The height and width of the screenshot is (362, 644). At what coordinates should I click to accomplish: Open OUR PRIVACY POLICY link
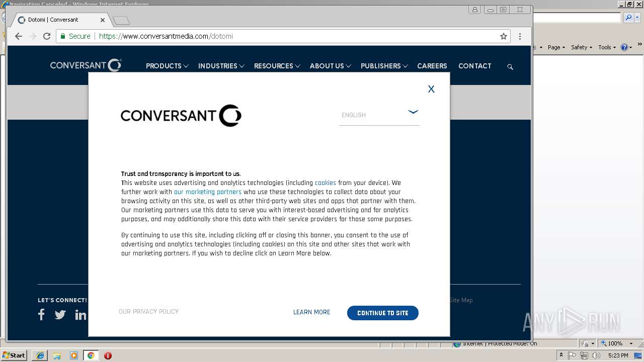[149, 312]
